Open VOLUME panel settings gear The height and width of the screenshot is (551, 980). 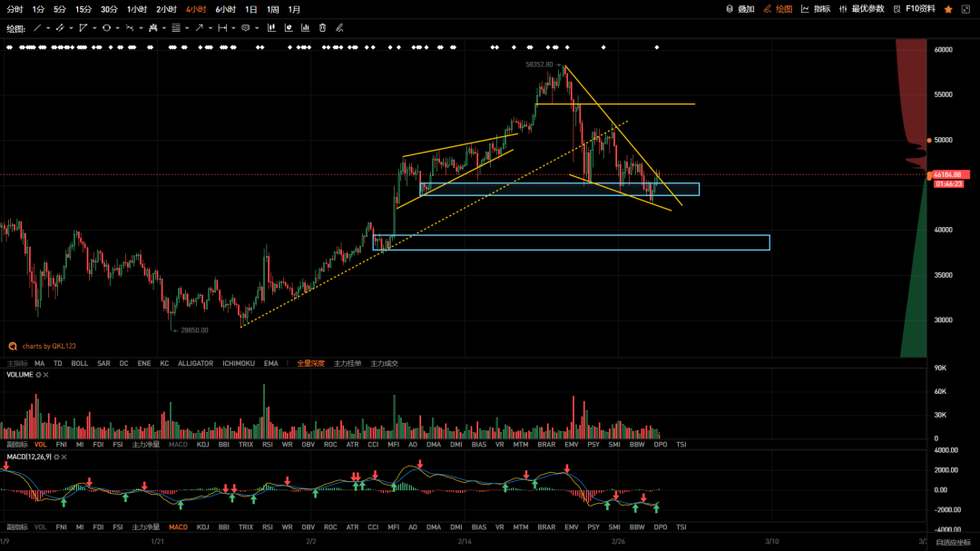point(39,375)
